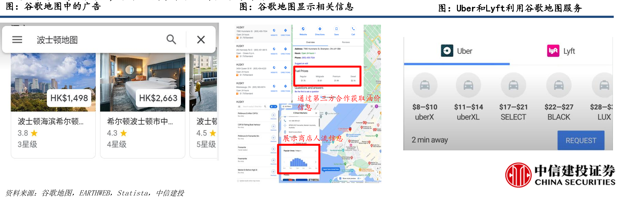644x197 pixels.
Task: Switch to the Overview tab
Action: [x=310, y=42]
